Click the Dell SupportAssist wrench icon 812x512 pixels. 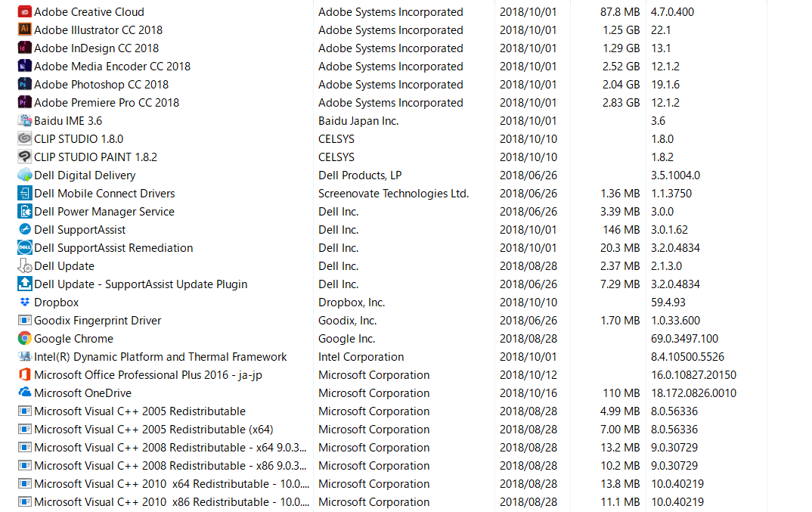point(24,230)
